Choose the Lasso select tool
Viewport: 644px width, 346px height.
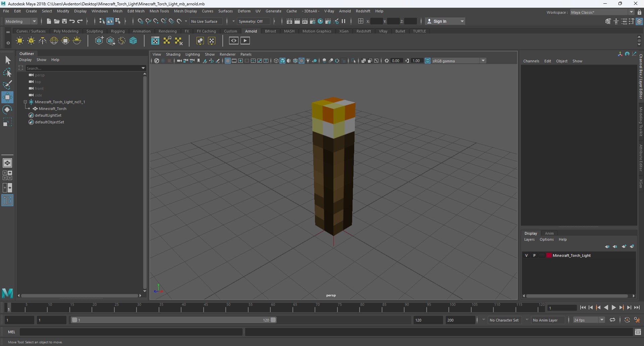click(7, 72)
